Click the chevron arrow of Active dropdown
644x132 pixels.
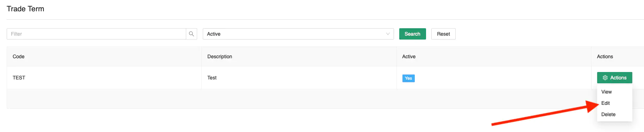388,34
